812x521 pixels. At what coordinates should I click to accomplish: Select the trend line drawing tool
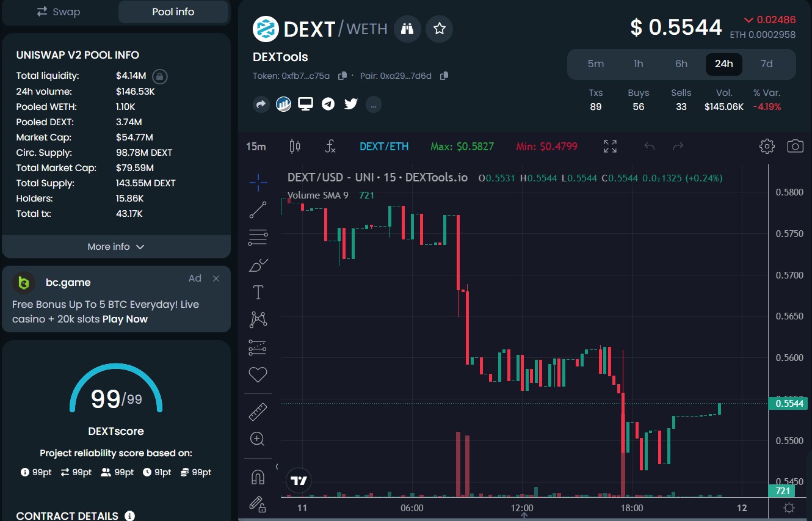coord(258,210)
